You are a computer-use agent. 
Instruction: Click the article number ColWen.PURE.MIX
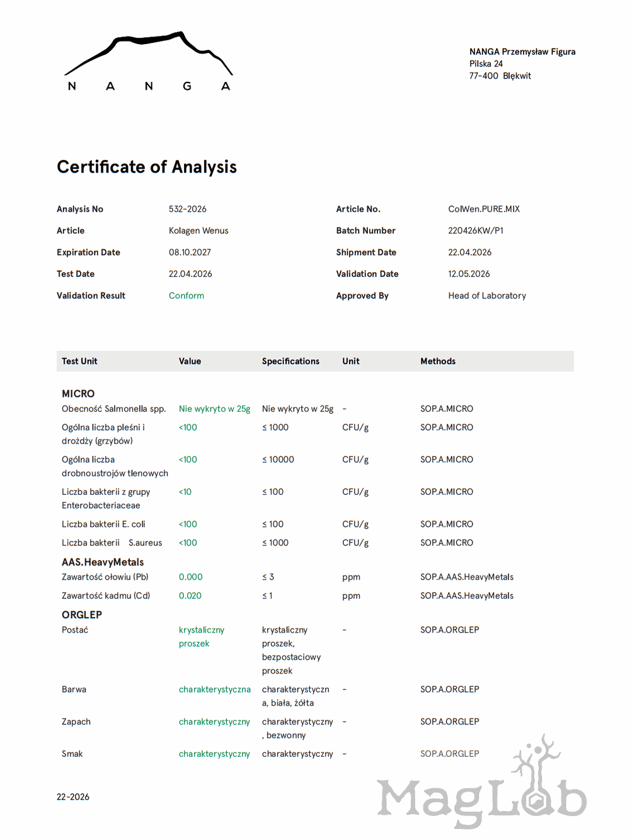(484, 209)
